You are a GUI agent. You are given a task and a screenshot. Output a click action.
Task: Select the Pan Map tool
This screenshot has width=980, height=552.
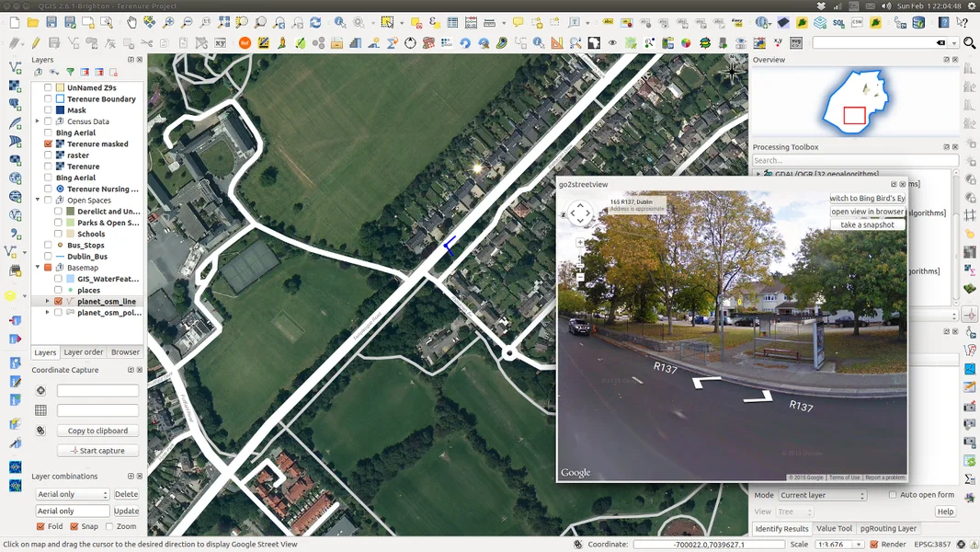pyautogui.click(x=131, y=23)
